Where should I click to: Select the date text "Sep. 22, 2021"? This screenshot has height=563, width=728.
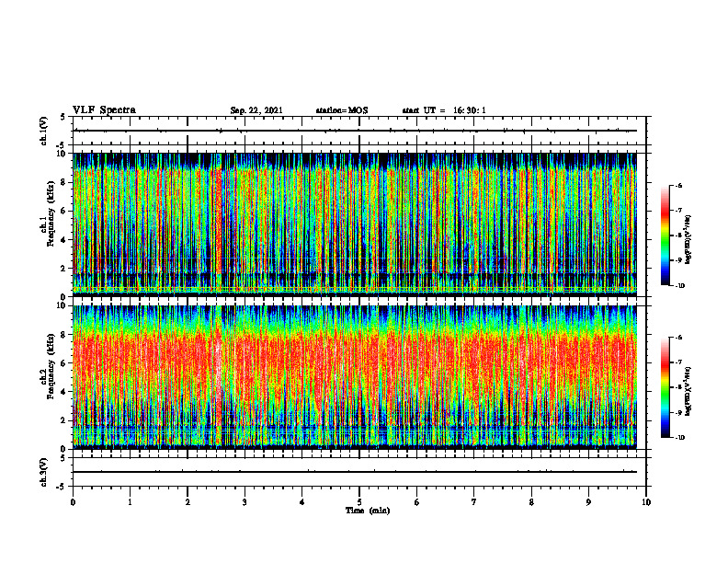[256, 110]
